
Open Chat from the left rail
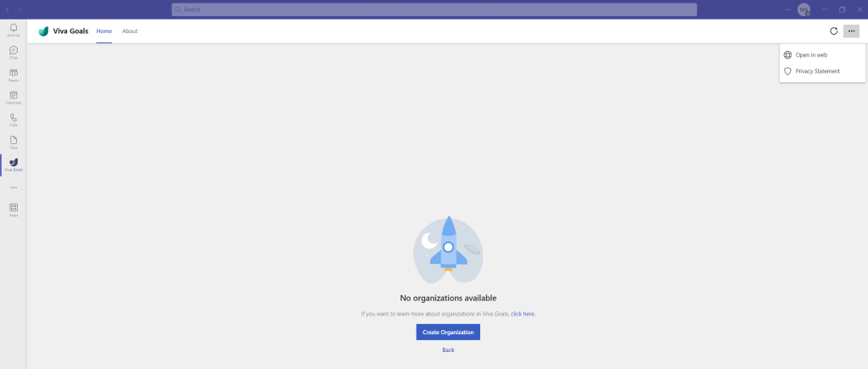pyautogui.click(x=14, y=53)
